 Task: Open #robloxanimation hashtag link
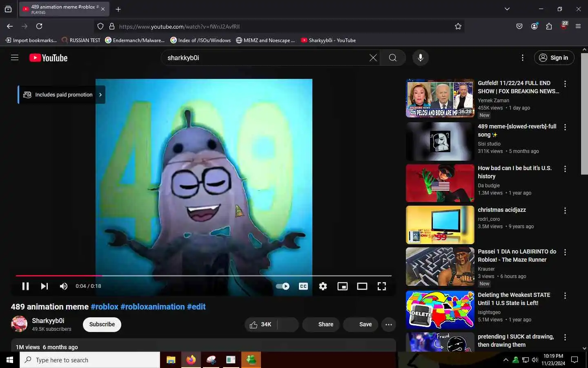153,307
